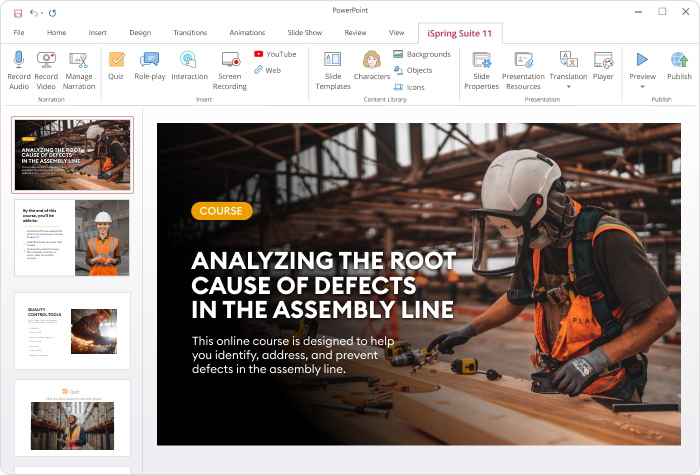Open the Undo history dropdown arrow
This screenshot has height=475, width=700.
click(x=42, y=13)
